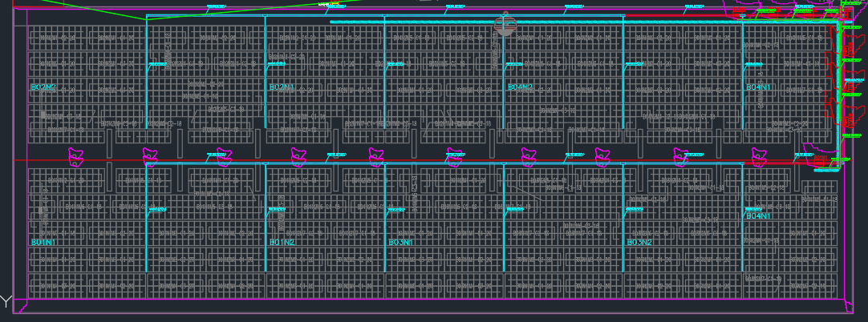Select the leftmost magenta symbol in central aisle

pyautogui.click(x=77, y=156)
